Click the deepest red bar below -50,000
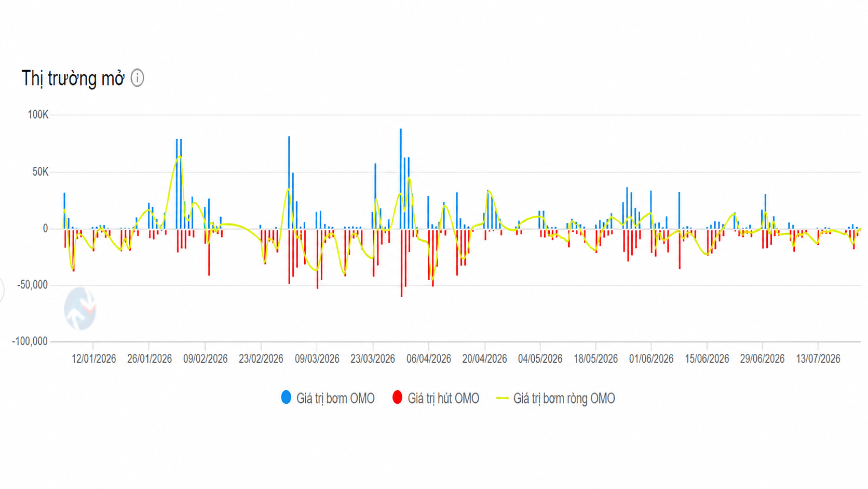Viewport: 868px width, 489px height. (401, 263)
